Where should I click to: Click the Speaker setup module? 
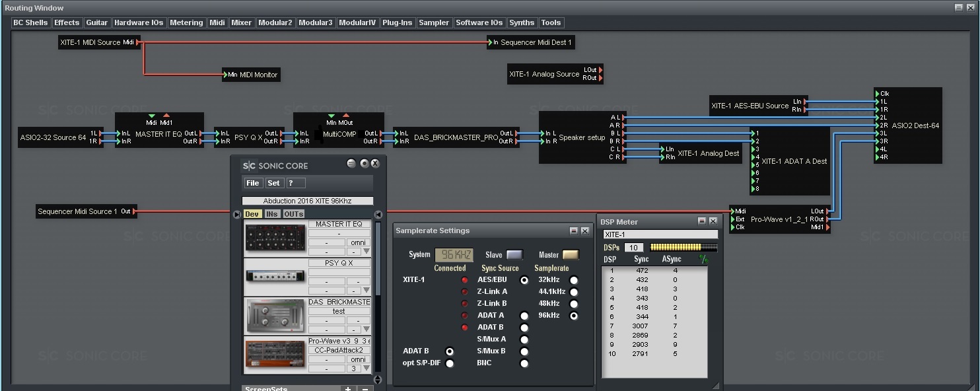[582, 137]
